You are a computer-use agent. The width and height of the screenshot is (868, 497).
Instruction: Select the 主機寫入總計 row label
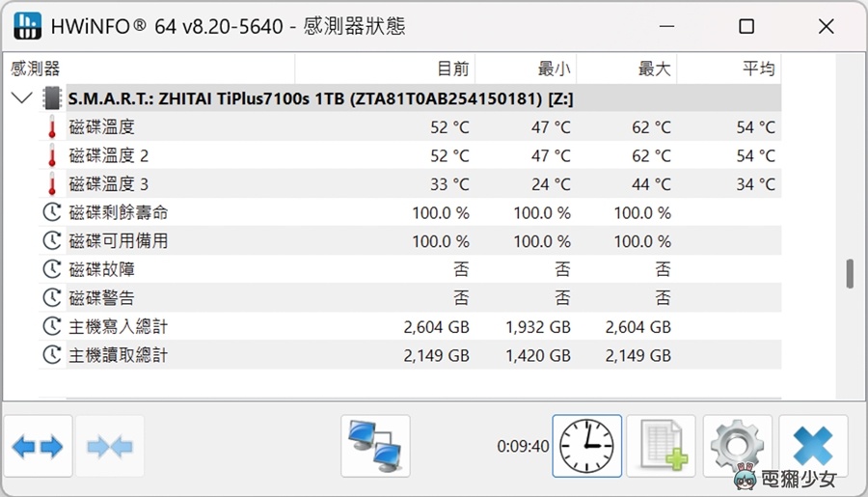click(118, 326)
